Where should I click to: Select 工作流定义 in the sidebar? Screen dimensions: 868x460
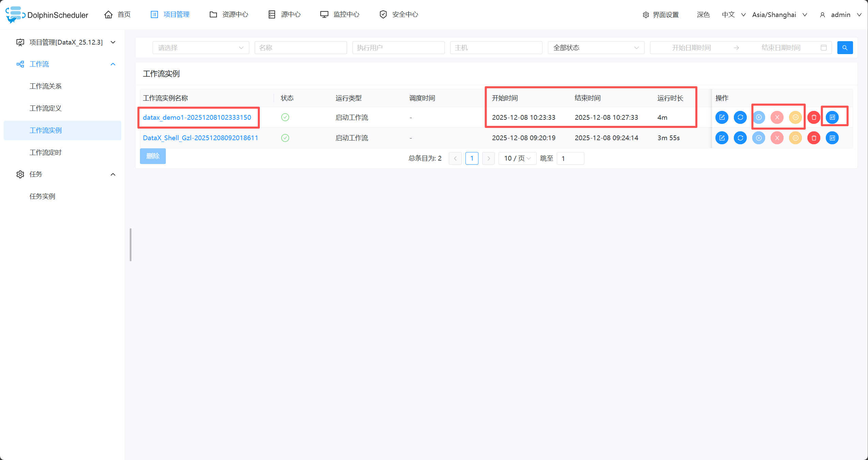[45, 108]
